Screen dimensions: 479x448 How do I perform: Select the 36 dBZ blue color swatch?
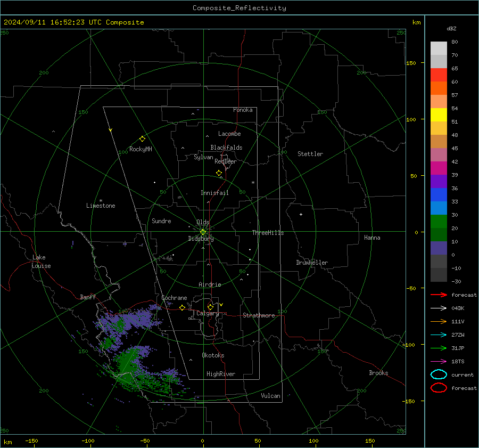(439, 195)
